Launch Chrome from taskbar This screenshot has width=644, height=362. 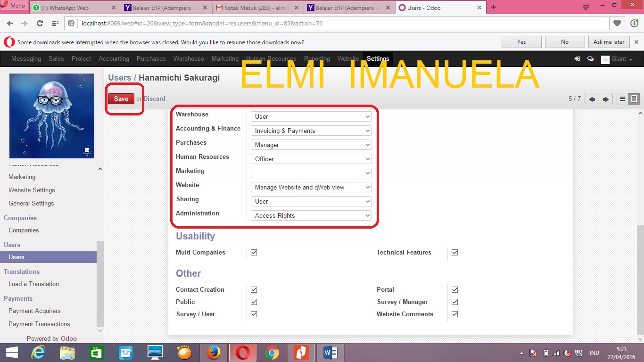pyautogui.click(x=272, y=353)
